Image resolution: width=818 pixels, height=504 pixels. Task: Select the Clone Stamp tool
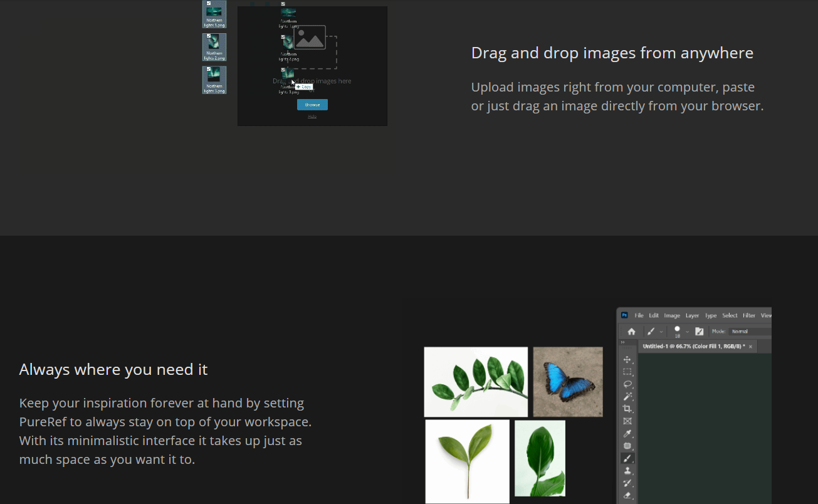(x=627, y=471)
